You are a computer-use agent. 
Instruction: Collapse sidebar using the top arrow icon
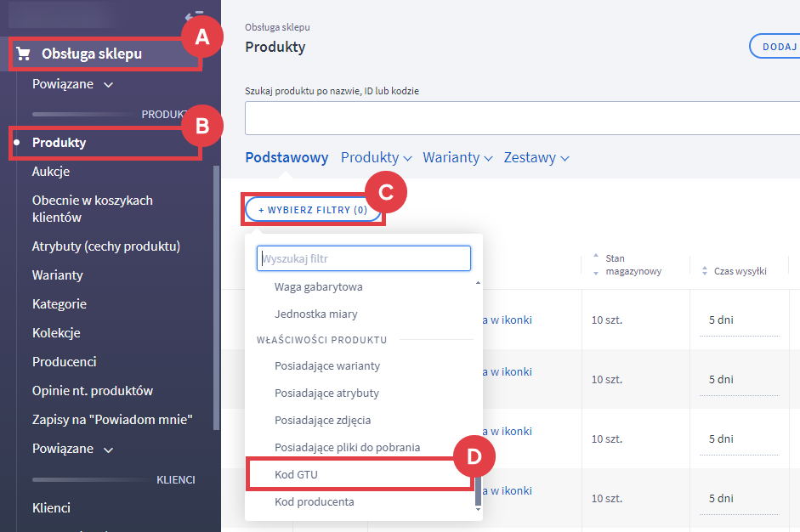pyautogui.click(x=192, y=15)
